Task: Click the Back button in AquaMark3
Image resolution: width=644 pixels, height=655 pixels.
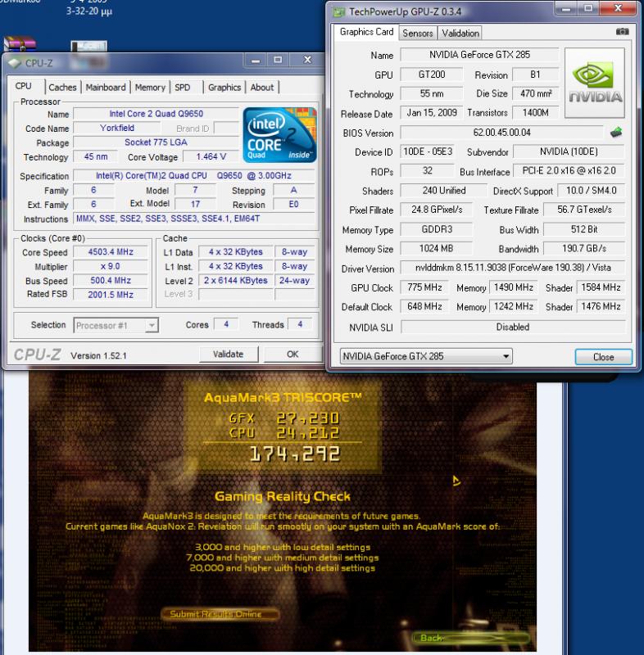Action: (471, 638)
